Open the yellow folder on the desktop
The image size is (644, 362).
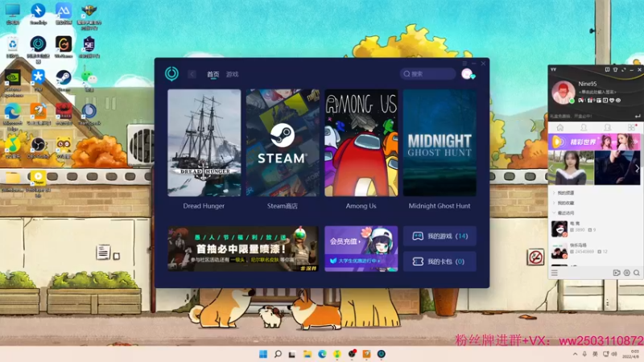[13, 181]
